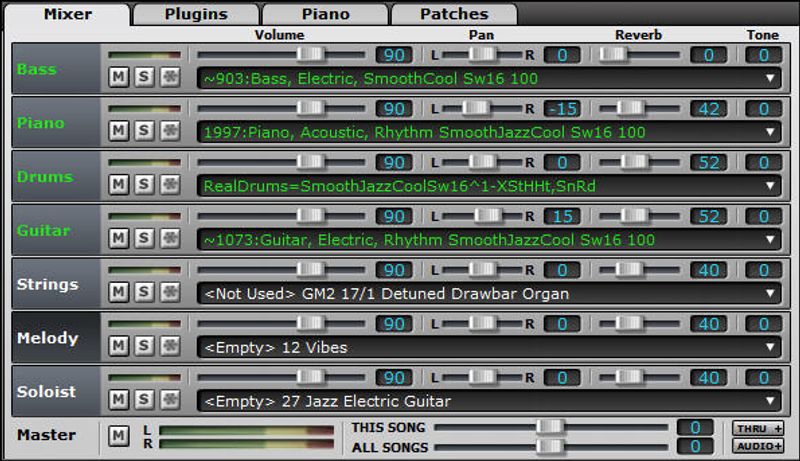Open the Strings Detuned Drawbar Organ dropdown
The height and width of the screenshot is (461, 800).
point(489,294)
